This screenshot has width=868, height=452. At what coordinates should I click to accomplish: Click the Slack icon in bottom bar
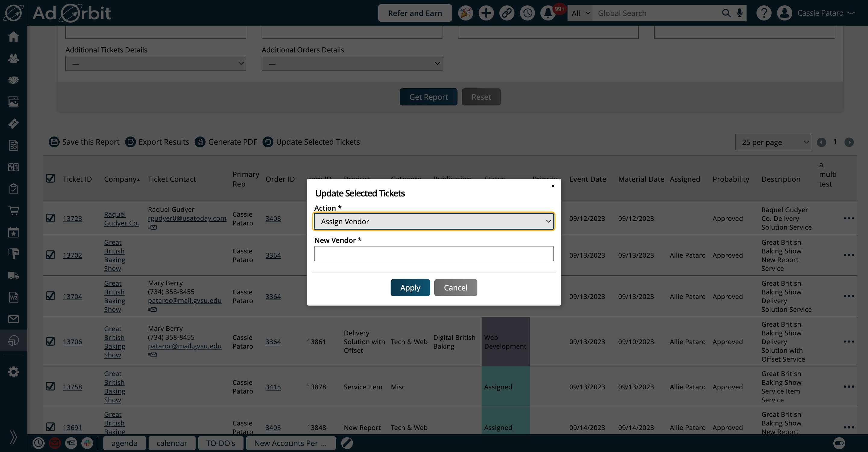[87, 443]
